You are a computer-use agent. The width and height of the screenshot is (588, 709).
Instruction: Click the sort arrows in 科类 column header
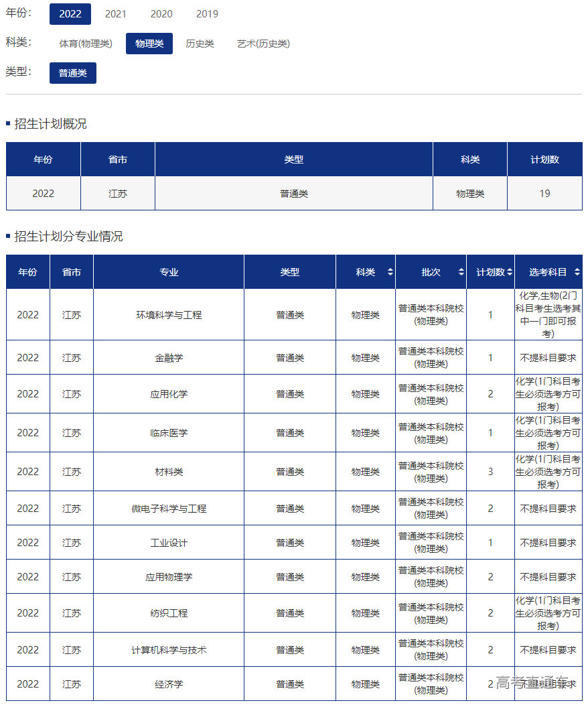[x=390, y=272]
